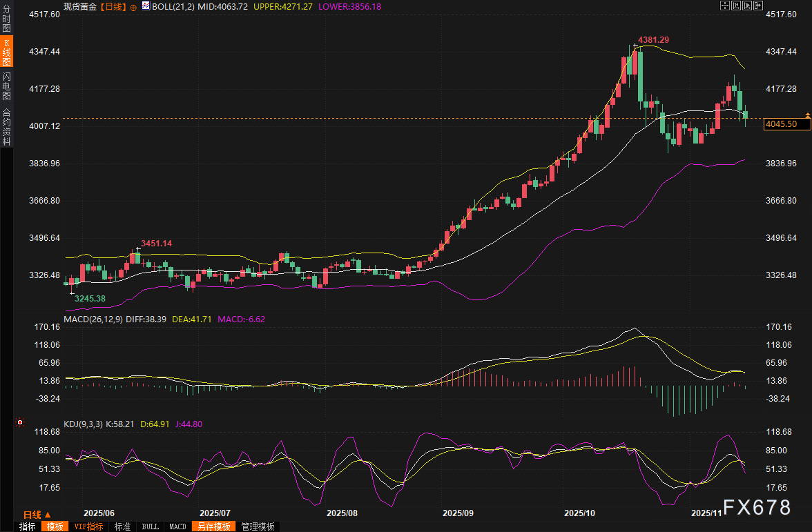812x532 pixels.
Task: Toggle the BULL indicator template
Action: (150, 526)
